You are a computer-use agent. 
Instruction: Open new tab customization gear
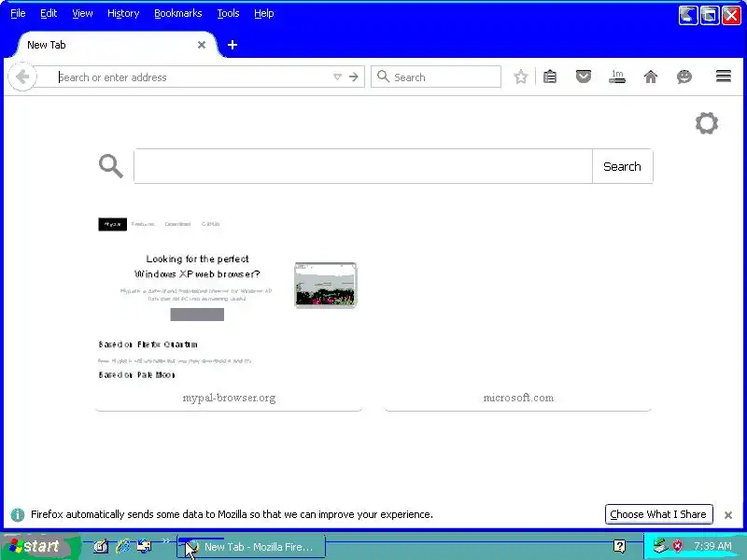click(x=707, y=123)
